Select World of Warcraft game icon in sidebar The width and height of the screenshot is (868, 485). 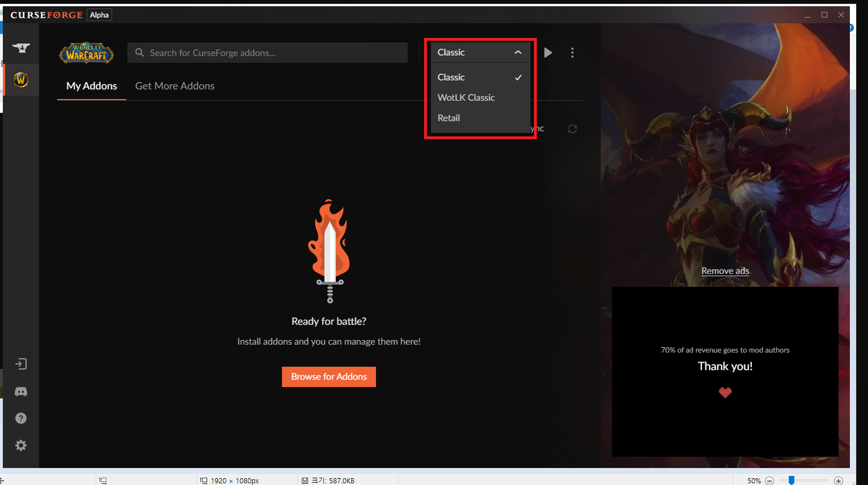(x=21, y=80)
